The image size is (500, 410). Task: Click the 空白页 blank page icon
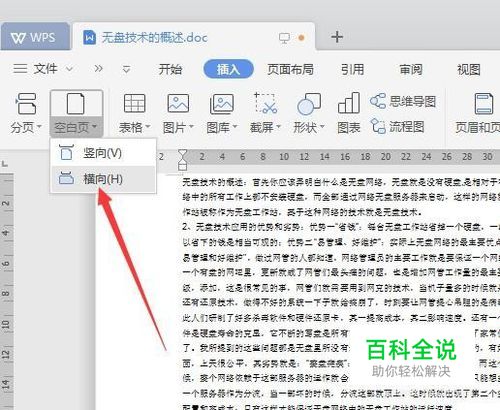[x=76, y=104]
